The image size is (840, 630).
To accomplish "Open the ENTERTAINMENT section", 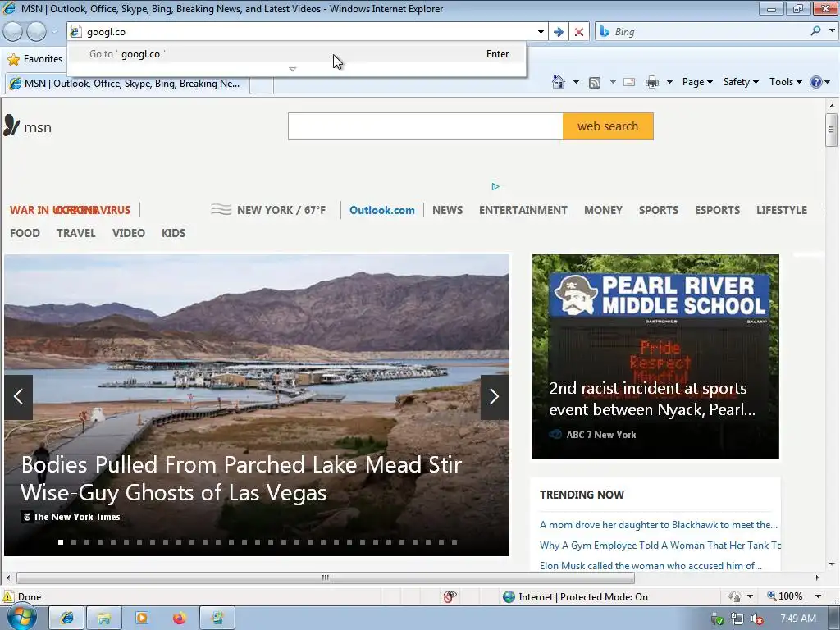I will click(523, 210).
